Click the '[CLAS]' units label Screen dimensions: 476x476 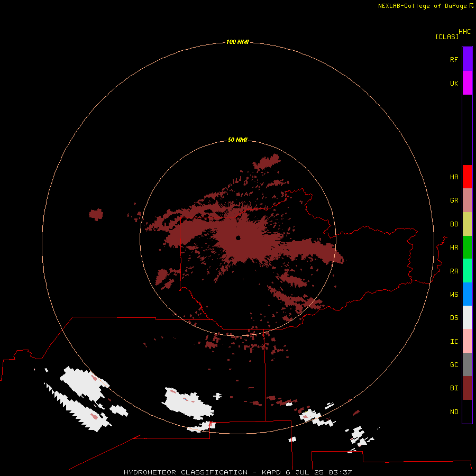click(x=447, y=36)
